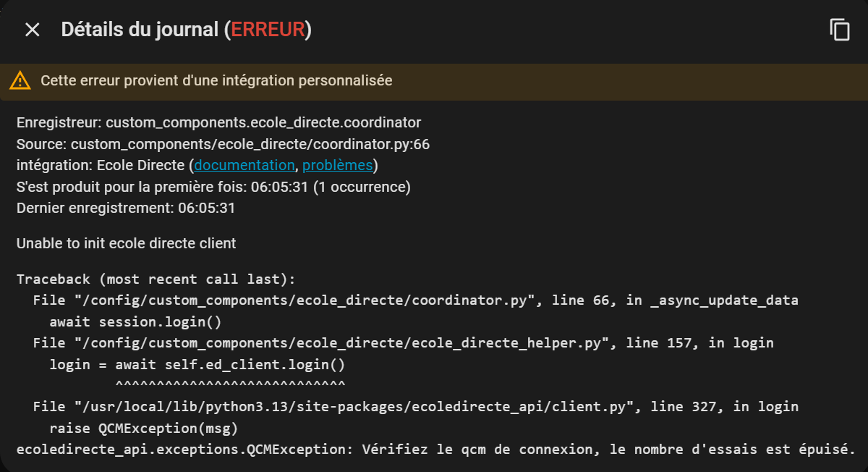868x472 pixels.
Task: Click the ecole_directe_helper.py line 157 entry
Action: pyautogui.click(x=403, y=342)
